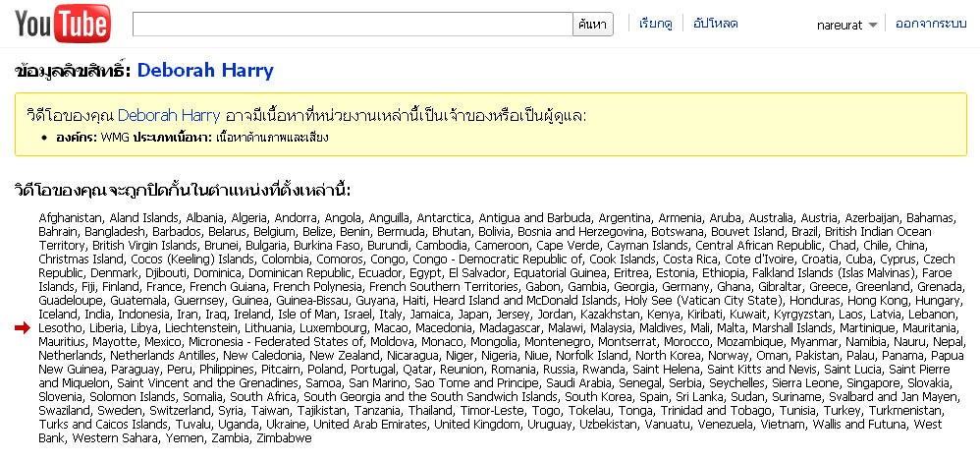Select the 'องค์กร: WMG' text in the notice
The image size is (980, 462).
click(x=93, y=137)
